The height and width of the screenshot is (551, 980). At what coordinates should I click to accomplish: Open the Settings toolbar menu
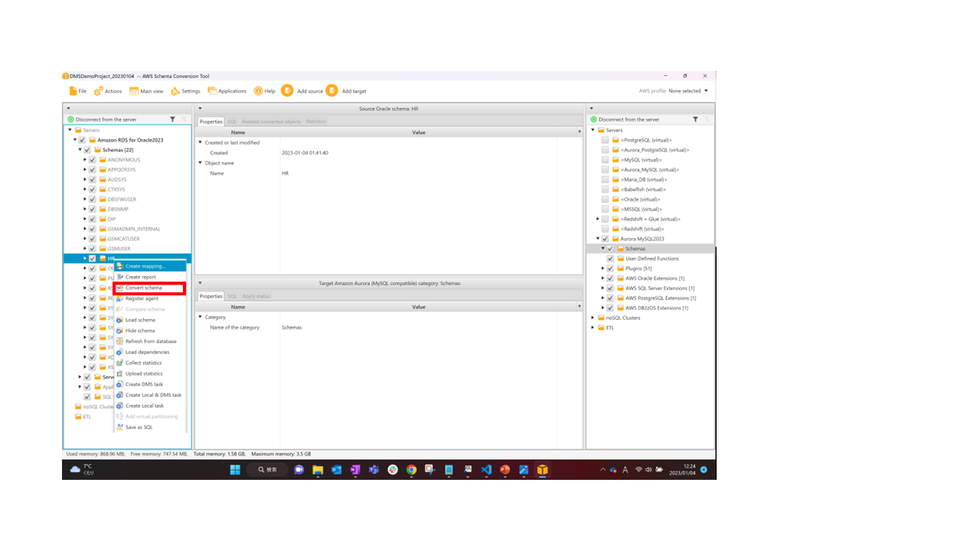[x=185, y=91]
